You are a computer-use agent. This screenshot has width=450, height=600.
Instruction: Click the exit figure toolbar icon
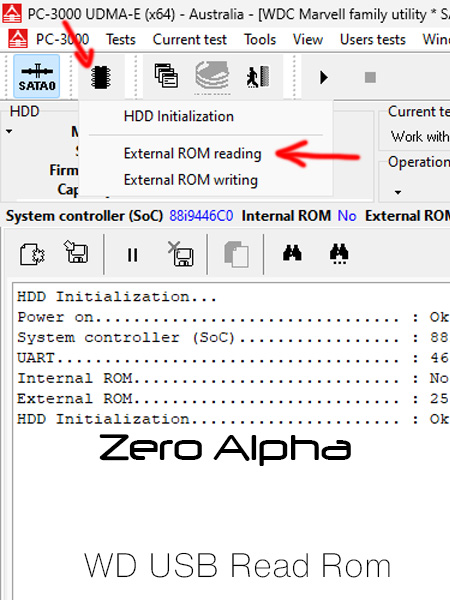(258, 77)
